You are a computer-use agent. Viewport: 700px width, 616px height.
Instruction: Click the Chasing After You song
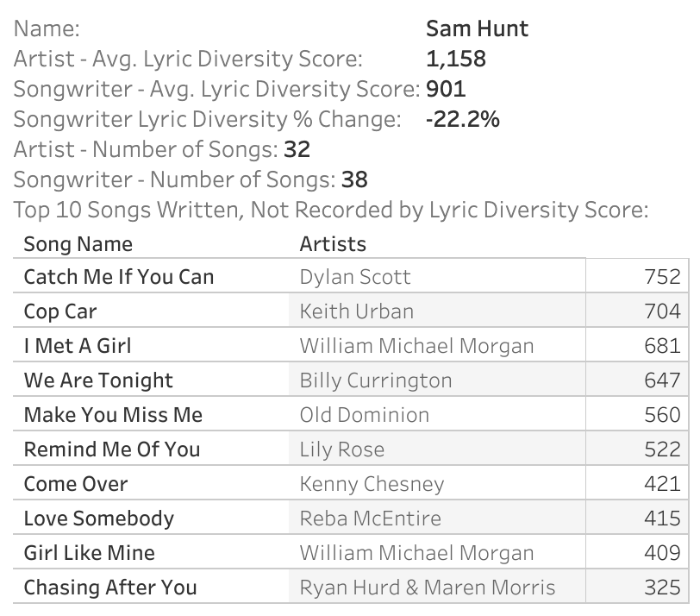pyautogui.click(x=110, y=588)
